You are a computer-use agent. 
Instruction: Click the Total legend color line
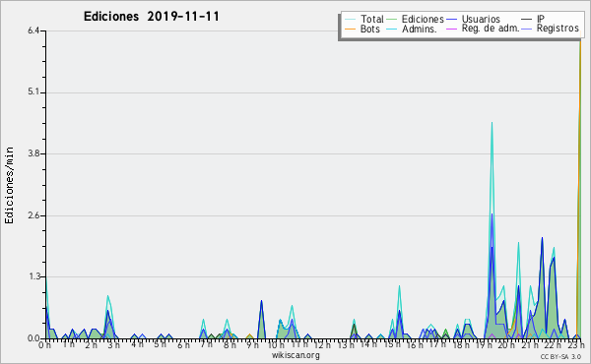point(350,20)
